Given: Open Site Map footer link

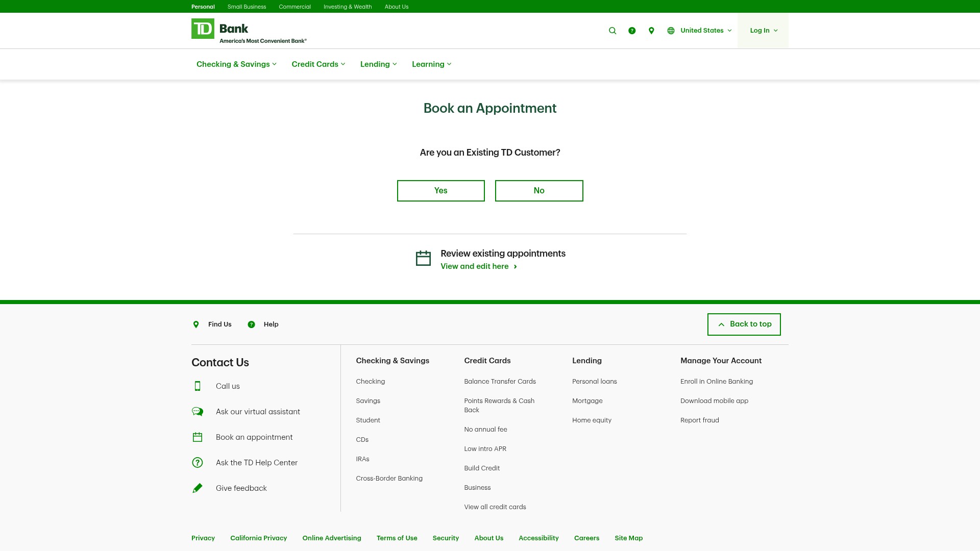Looking at the screenshot, I should pyautogui.click(x=629, y=538).
